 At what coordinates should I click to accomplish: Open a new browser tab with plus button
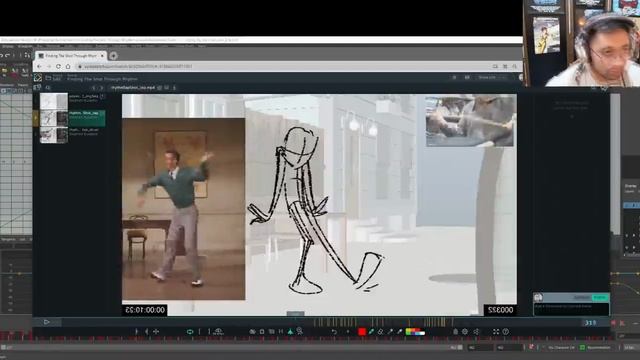click(x=113, y=56)
